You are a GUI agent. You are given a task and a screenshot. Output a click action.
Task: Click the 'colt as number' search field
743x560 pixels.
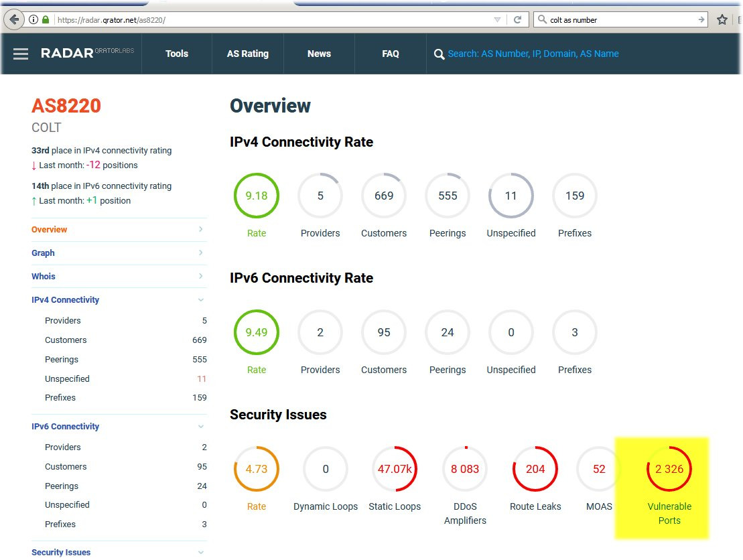click(622, 19)
